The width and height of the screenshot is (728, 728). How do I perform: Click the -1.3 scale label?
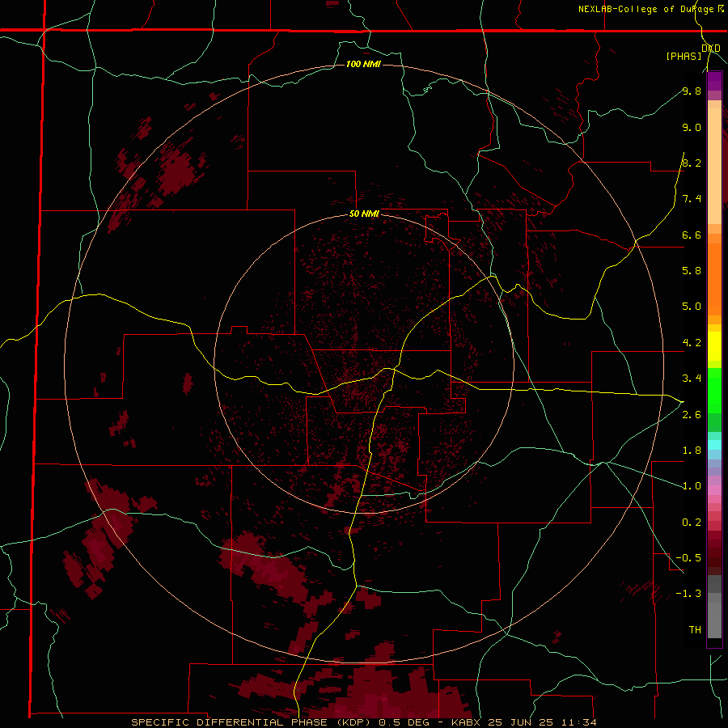click(688, 594)
